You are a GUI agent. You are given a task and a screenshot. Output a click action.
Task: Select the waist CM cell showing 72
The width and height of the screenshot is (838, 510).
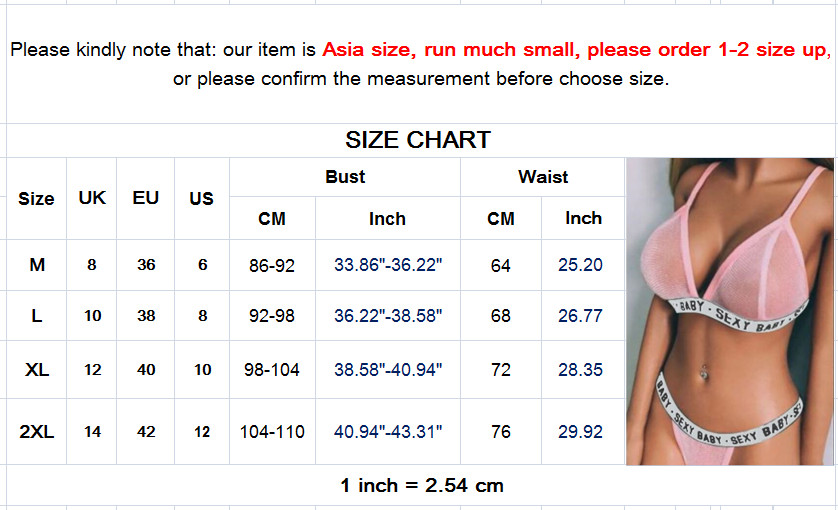click(501, 370)
